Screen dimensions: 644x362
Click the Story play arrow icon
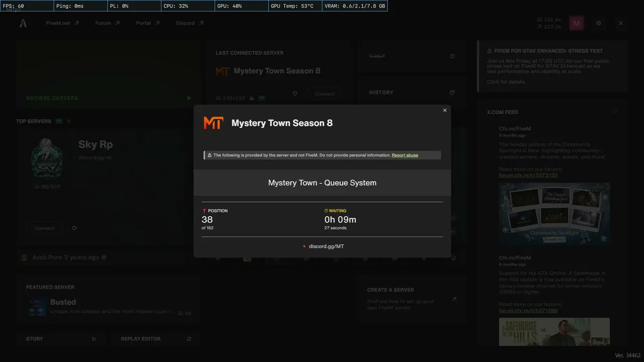click(94, 339)
